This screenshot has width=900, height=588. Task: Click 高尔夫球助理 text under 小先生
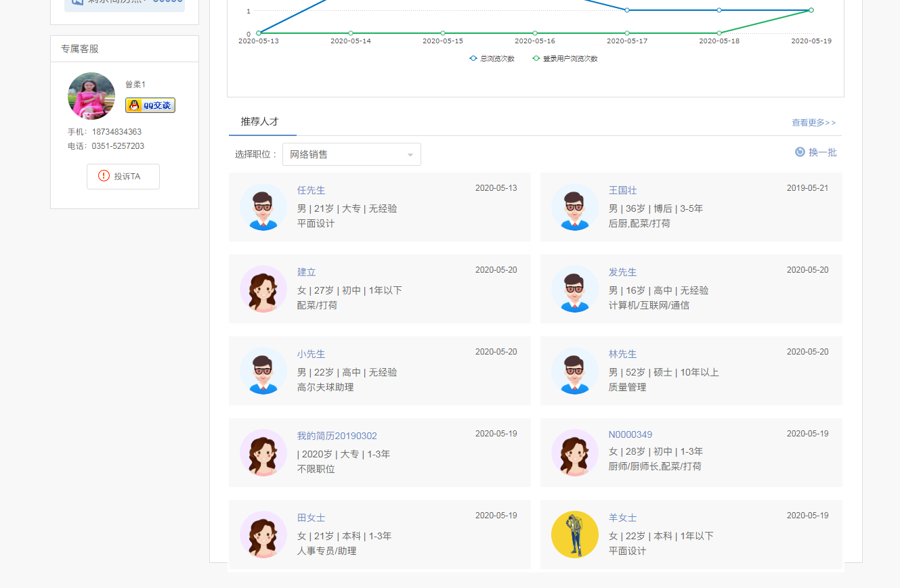point(325,387)
